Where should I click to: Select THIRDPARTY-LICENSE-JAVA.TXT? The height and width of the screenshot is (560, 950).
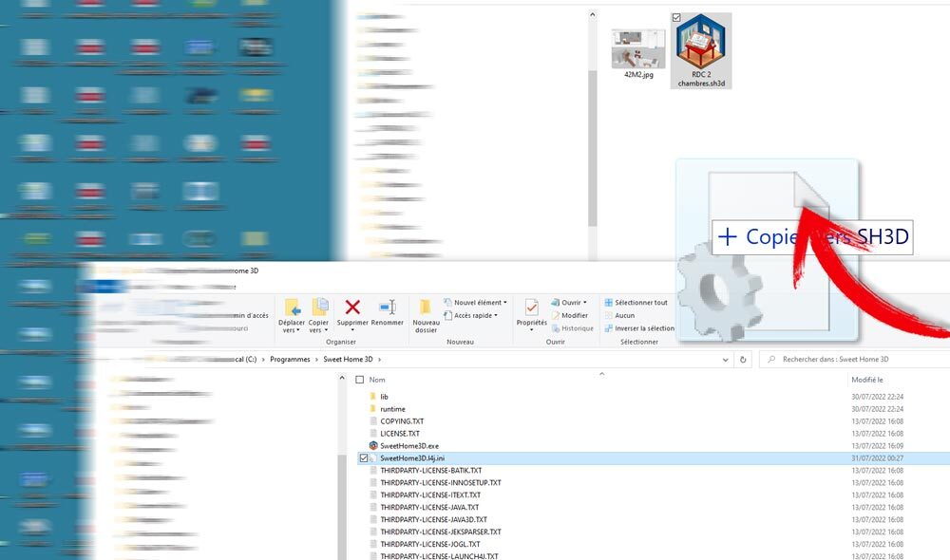pos(429,508)
